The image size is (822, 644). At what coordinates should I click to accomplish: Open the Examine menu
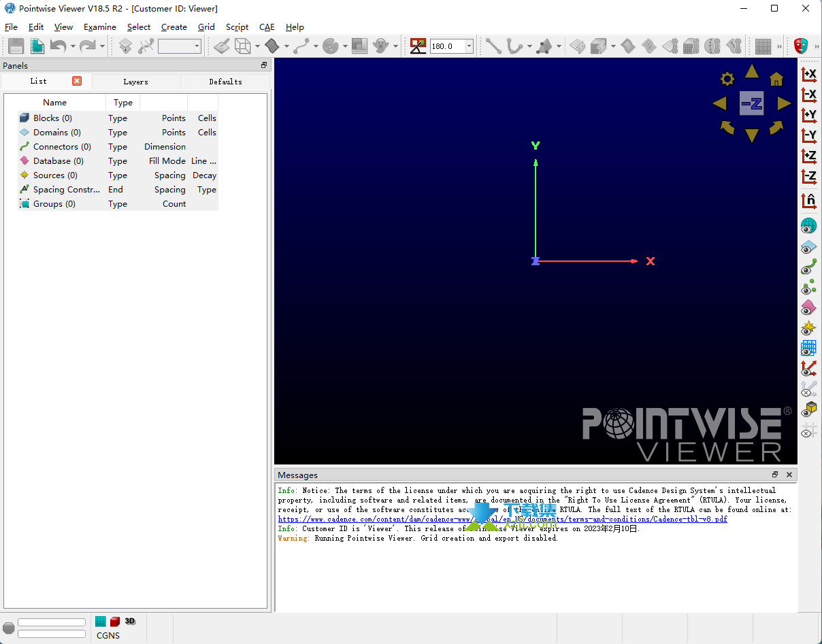point(100,27)
